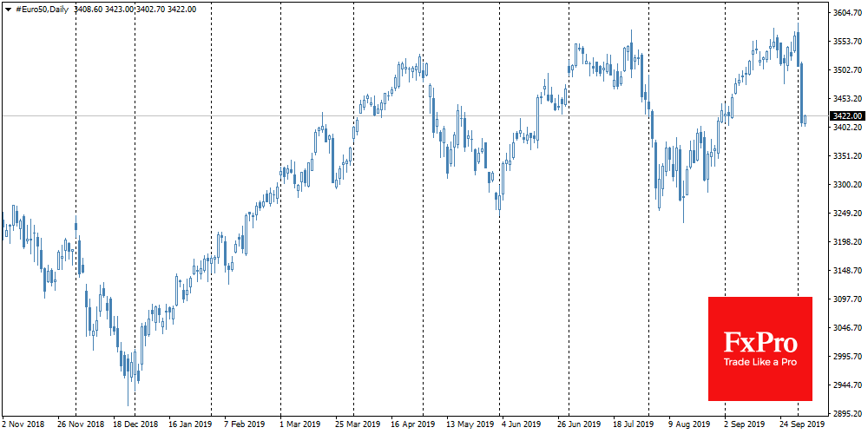Click the #Euro50,Daily chart title
868x434 pixels.
[43, 9]
